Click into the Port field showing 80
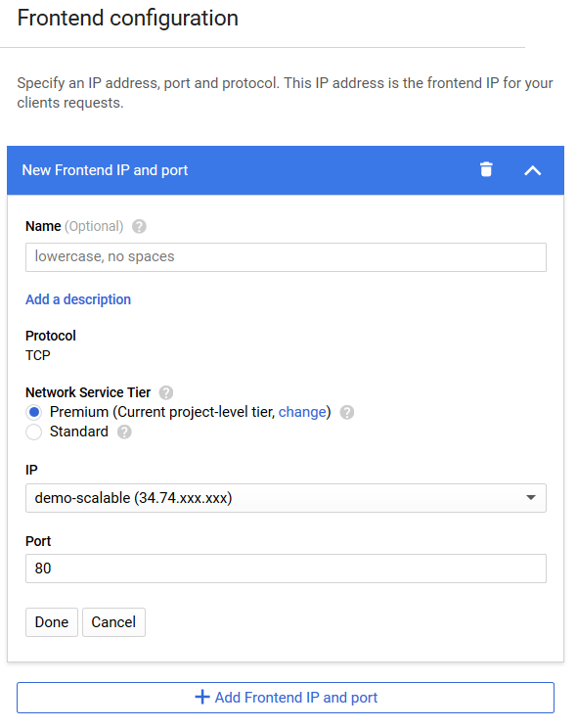This screenshot has height=728, width=577. coord(286,569)
